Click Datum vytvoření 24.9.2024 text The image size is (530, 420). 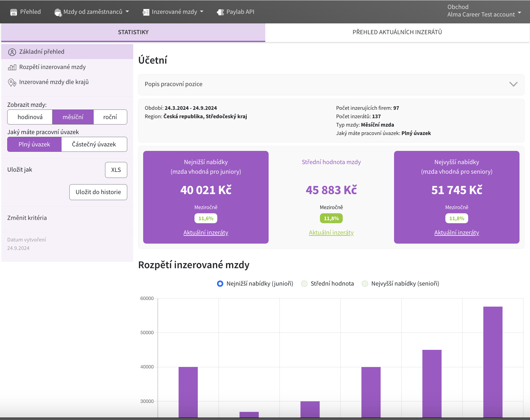27,244
